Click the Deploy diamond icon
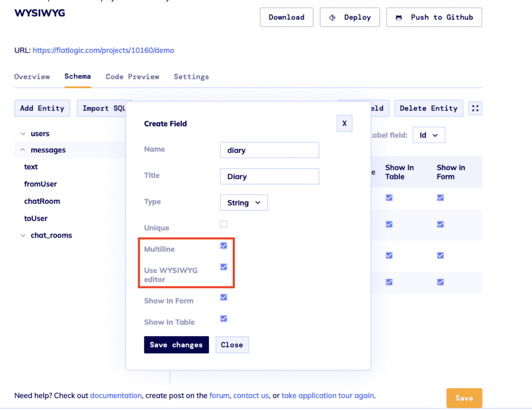This screenshot has height=410, width=532. click(x=332, y=18)
